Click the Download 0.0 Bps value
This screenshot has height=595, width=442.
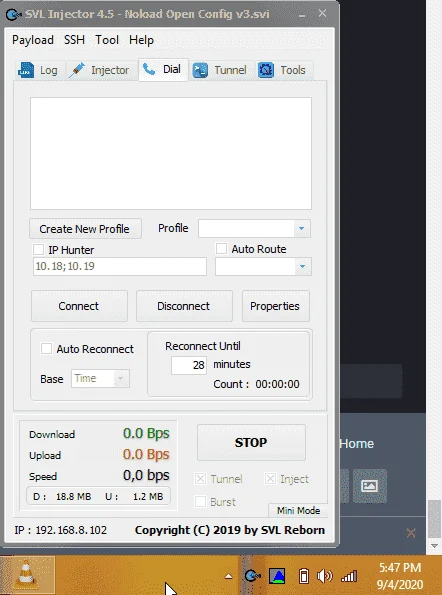[x=146, y=433]
